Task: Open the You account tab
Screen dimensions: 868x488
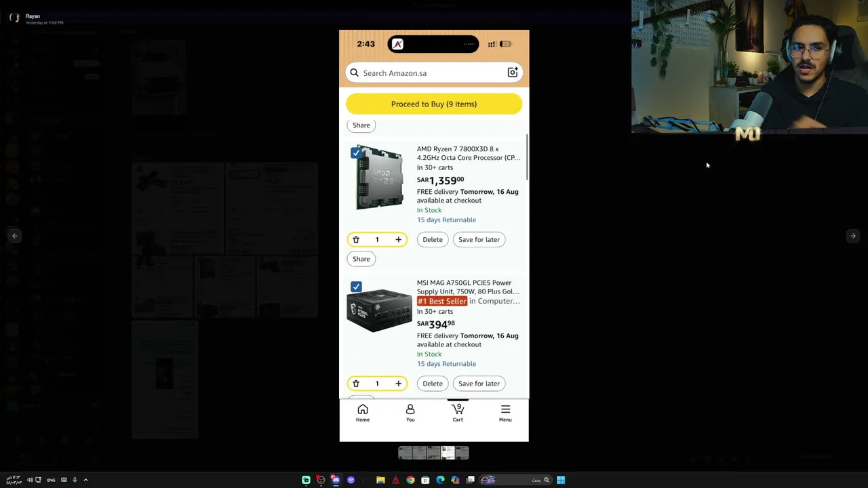Action: [x=410, y=413]
